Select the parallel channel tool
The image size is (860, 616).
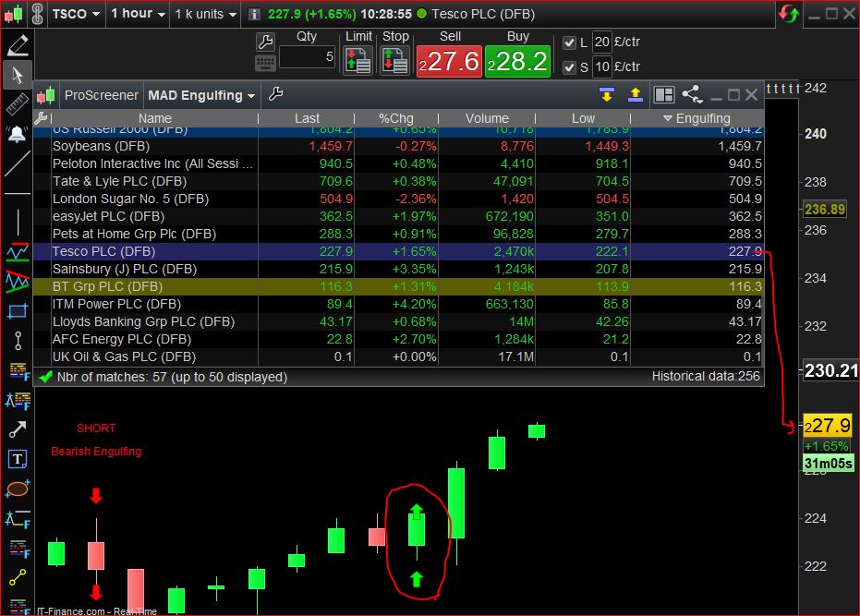click(18, 252)
